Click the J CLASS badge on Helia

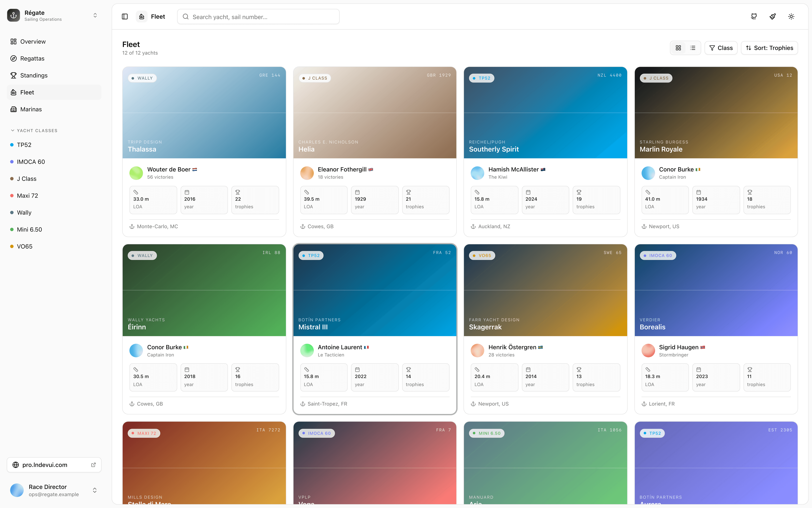(315, 78)
